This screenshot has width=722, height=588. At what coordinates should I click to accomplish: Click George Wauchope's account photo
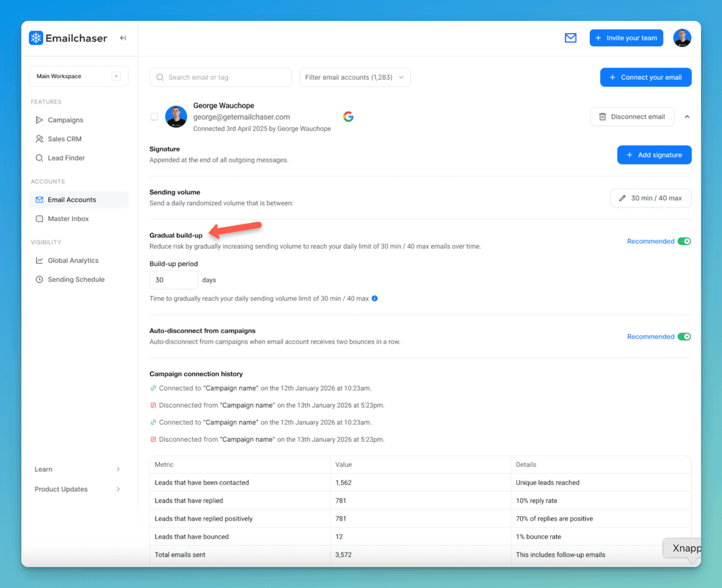176,117
